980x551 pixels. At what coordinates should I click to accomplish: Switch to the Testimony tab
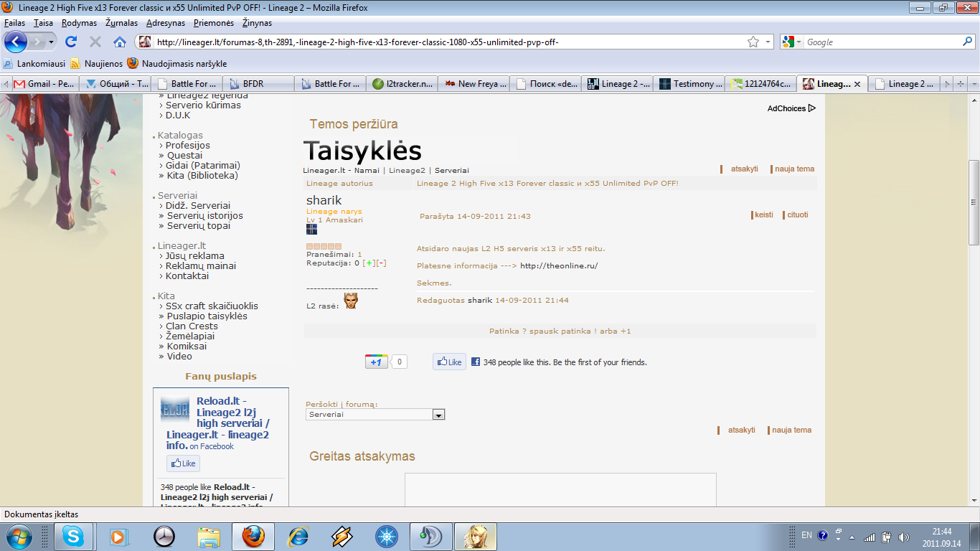689,84
